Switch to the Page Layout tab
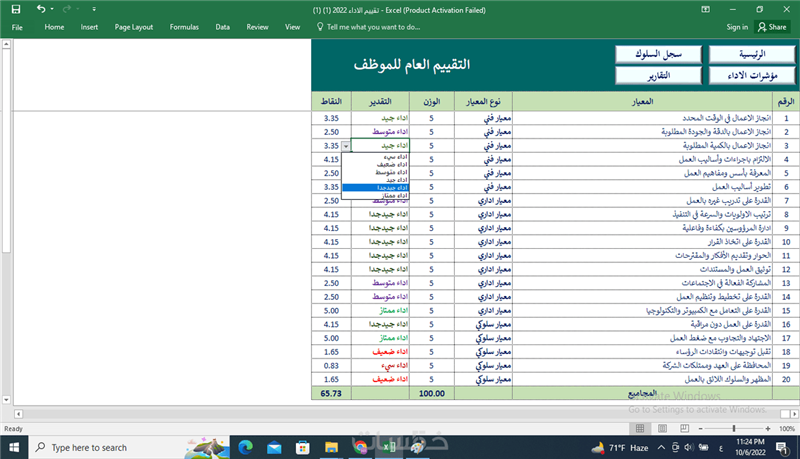 (x=134, y=27)
